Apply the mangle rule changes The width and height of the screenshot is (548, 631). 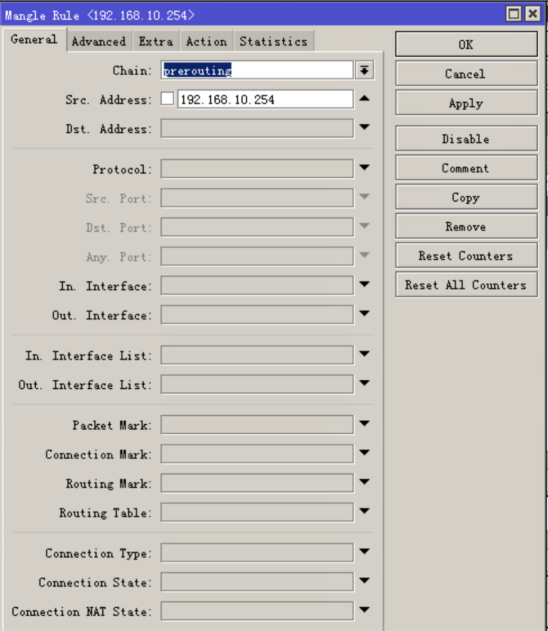pyautogui.click(x=466, y=103)
